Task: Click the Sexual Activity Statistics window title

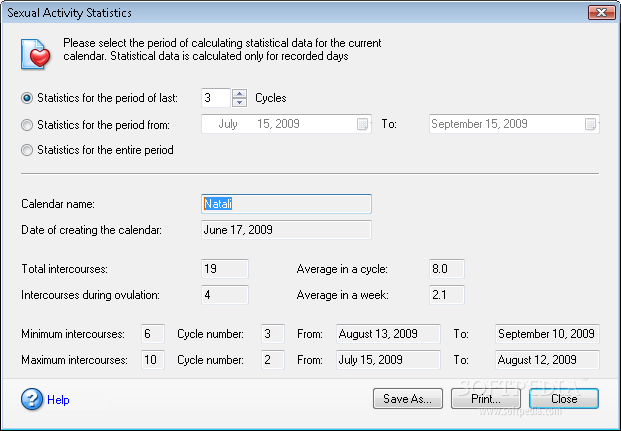Action: pos(69,13)
